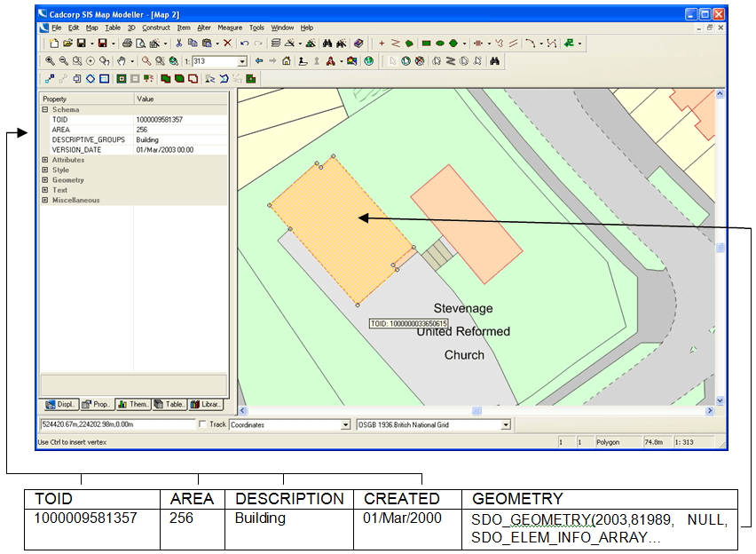Activate the Pan hand tool
The width and height of the screenshot is (756, 554).
click(122, 60)
